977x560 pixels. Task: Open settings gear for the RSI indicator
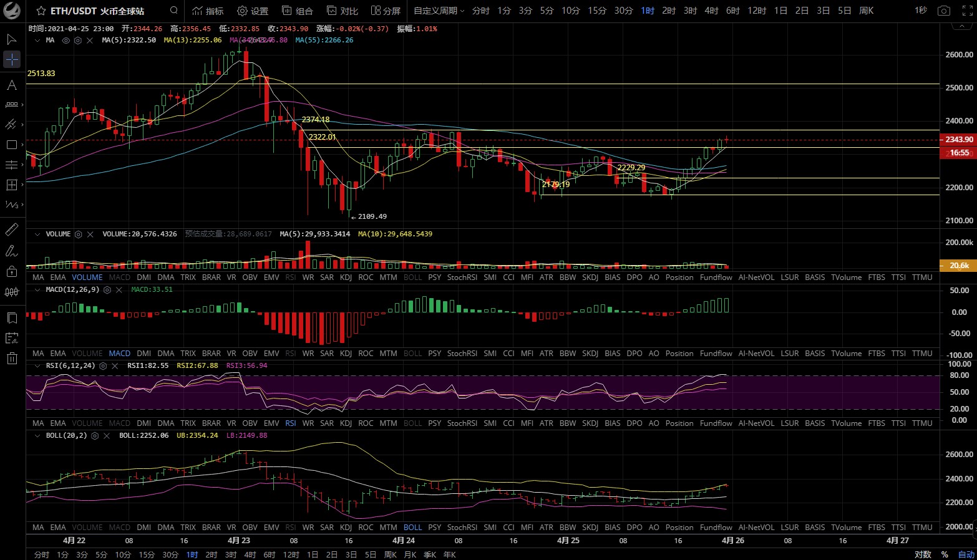(103, 366)
